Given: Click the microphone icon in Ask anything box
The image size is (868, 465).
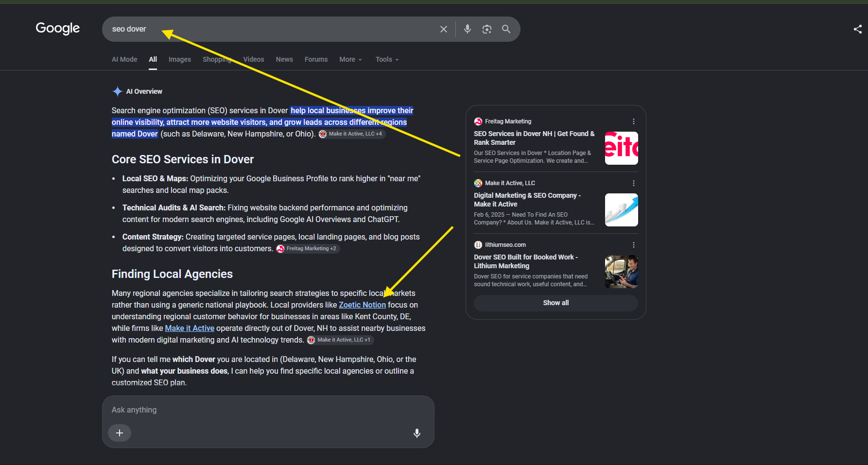Looking at the screenshot, I should coord(417,433).
